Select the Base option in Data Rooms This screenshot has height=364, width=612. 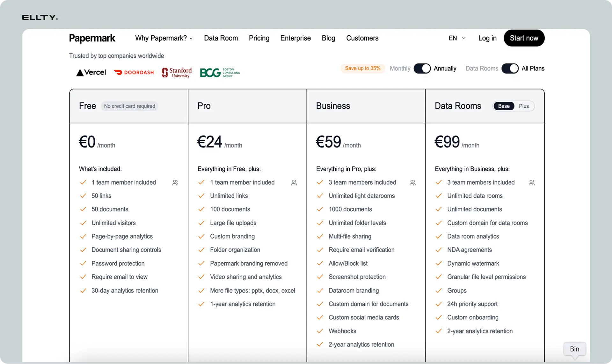pos(504,106)
